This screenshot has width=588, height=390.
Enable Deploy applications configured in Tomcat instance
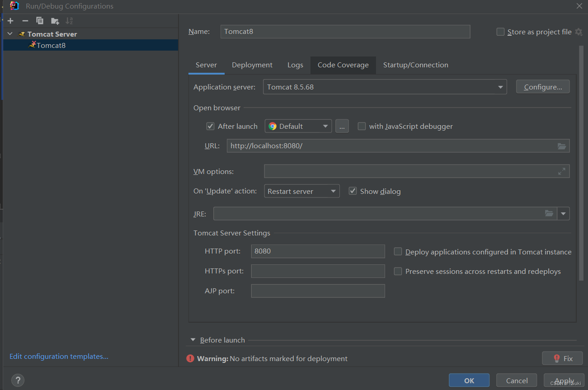398,252
